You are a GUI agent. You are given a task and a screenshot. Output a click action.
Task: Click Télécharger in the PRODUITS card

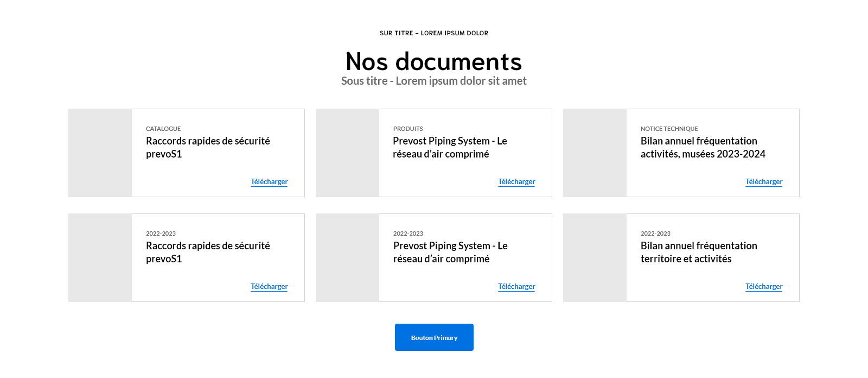point(516,181)
